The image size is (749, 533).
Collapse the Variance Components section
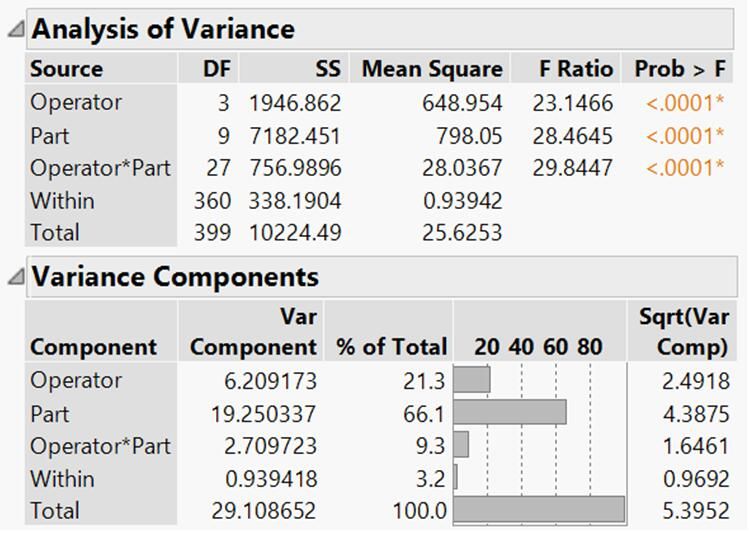(x=16, y=277)
